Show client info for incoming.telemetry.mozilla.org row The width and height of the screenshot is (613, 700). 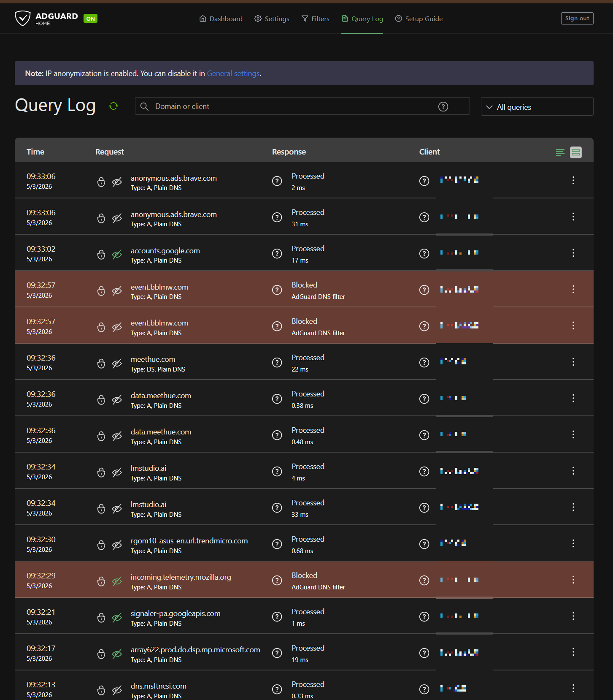pyautogui.click(x=424, y=581)
